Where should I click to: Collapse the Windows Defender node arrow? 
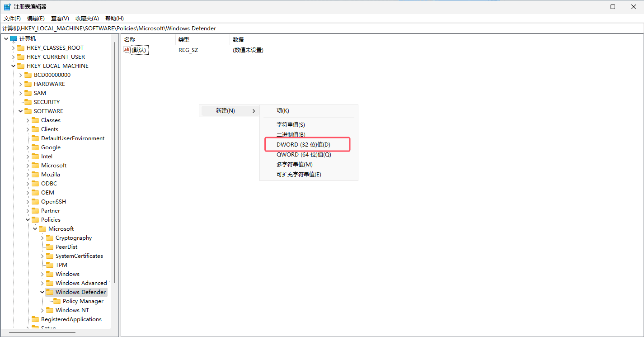pyautogui.click(x=42, y=292)
